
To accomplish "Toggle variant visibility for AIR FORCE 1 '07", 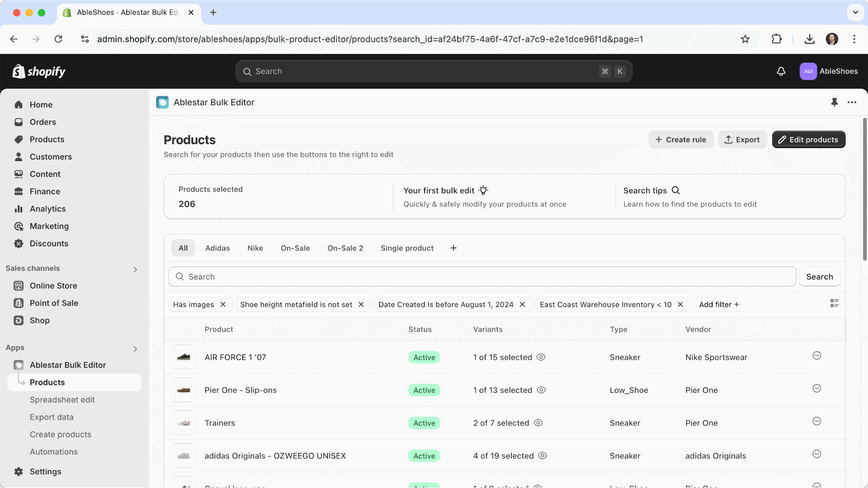I will (x=541, y=357).
